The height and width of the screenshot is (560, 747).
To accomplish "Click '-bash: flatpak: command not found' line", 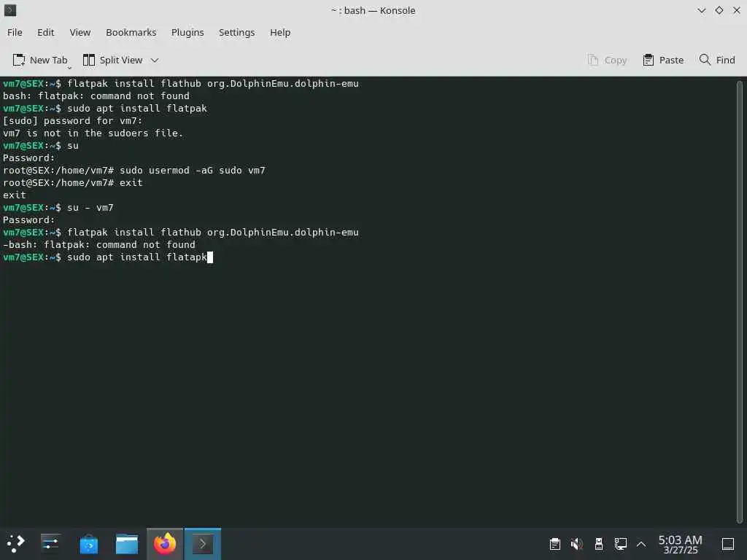I will click(x=99, y=245).
